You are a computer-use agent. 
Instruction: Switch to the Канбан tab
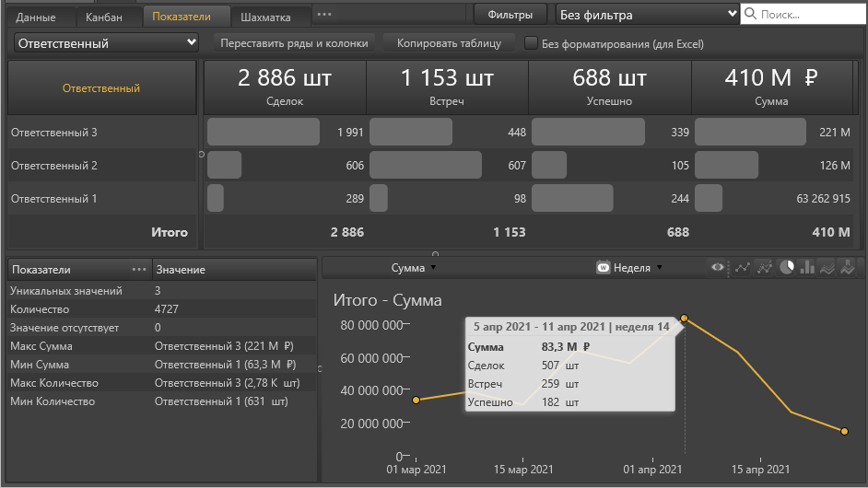point(103,17)
